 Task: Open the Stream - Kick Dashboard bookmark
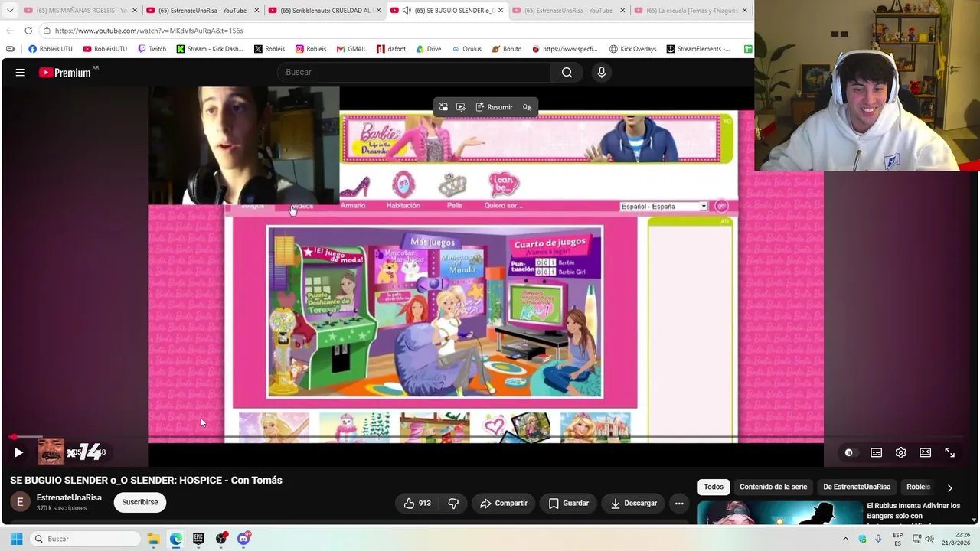[x=209, y=49]
